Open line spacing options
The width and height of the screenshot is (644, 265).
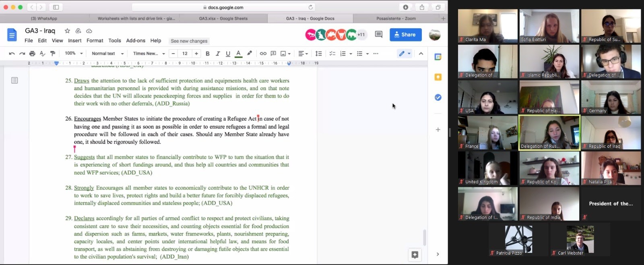318,54
